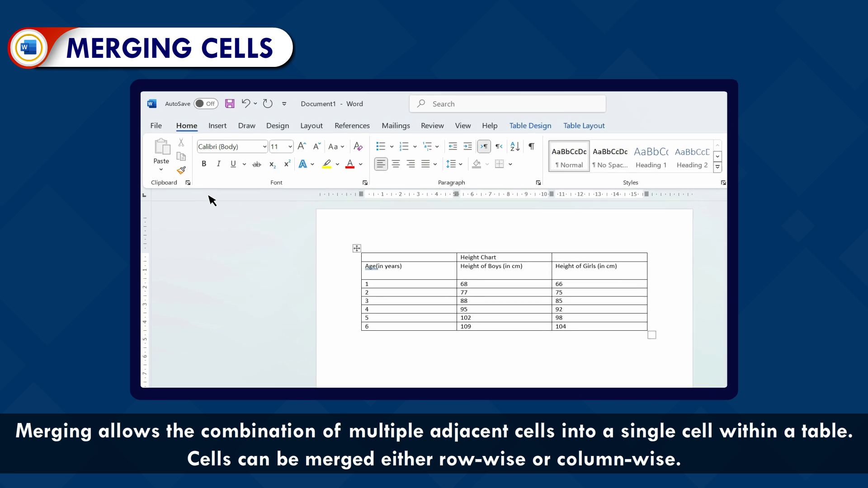Screen dimensions: 868x488
Task: Click the Format Painter brush icon
Action: click(181, 170)
